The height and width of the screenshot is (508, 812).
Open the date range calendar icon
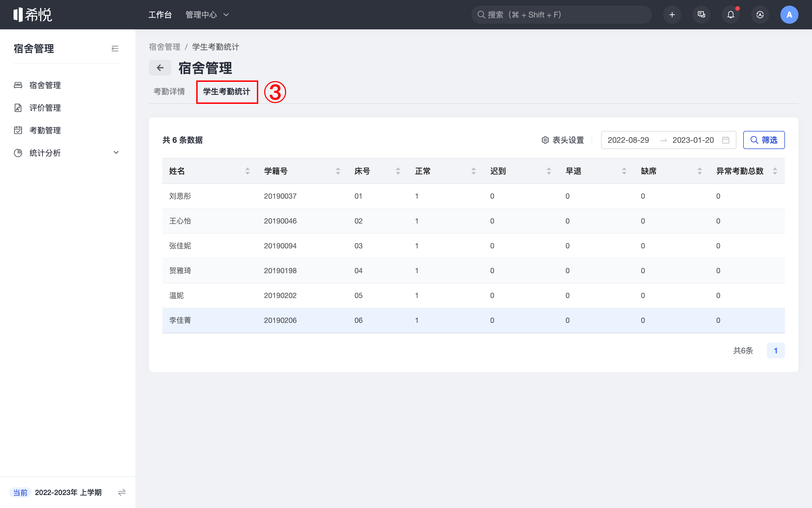click(x=726, y=140)
